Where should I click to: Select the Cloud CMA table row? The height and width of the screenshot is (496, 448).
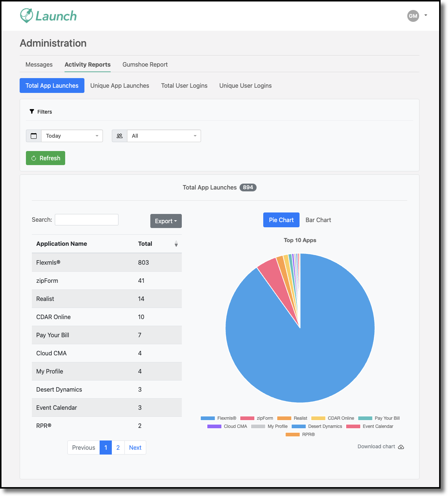click(x=107, y=353)
